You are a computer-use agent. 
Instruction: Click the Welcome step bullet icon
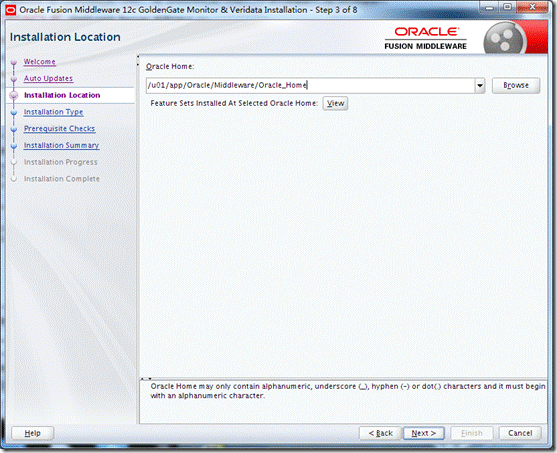pyautogui.click(x=14, y=63)
